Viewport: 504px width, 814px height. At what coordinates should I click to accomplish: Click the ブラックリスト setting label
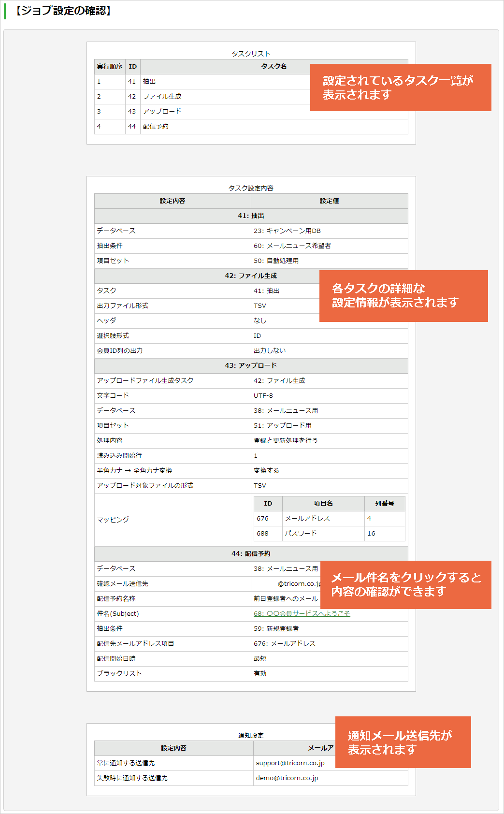tap(119, 674)
